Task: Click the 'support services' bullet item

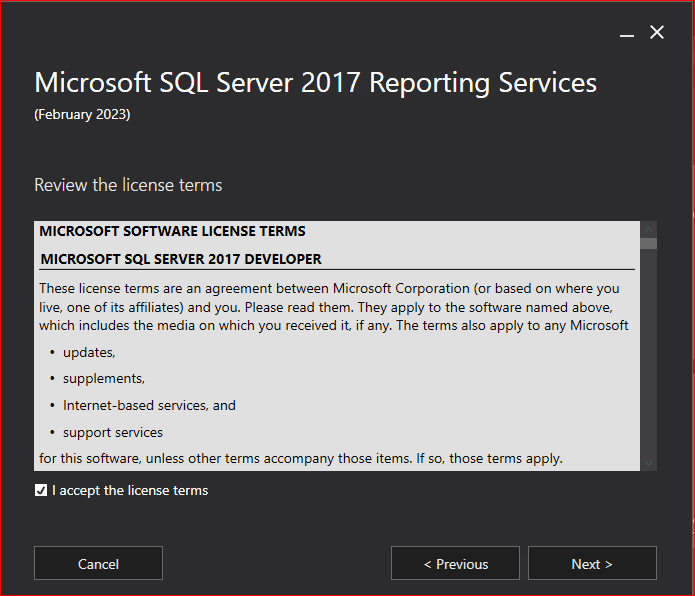Action: (113, 433)
